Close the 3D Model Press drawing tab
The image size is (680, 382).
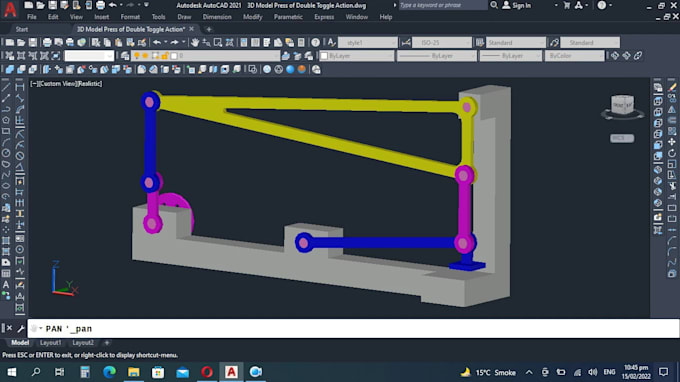191,29
